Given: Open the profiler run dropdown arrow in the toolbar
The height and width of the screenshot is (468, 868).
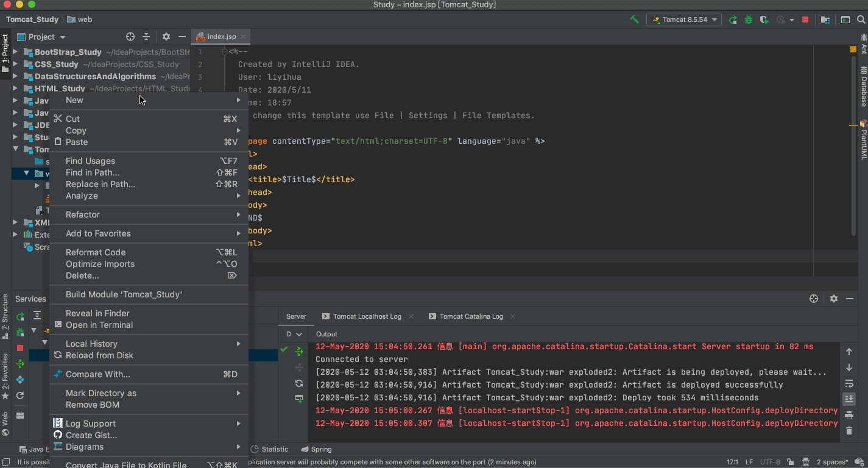Looking at the screenshot, I should [x=792, y=19].
